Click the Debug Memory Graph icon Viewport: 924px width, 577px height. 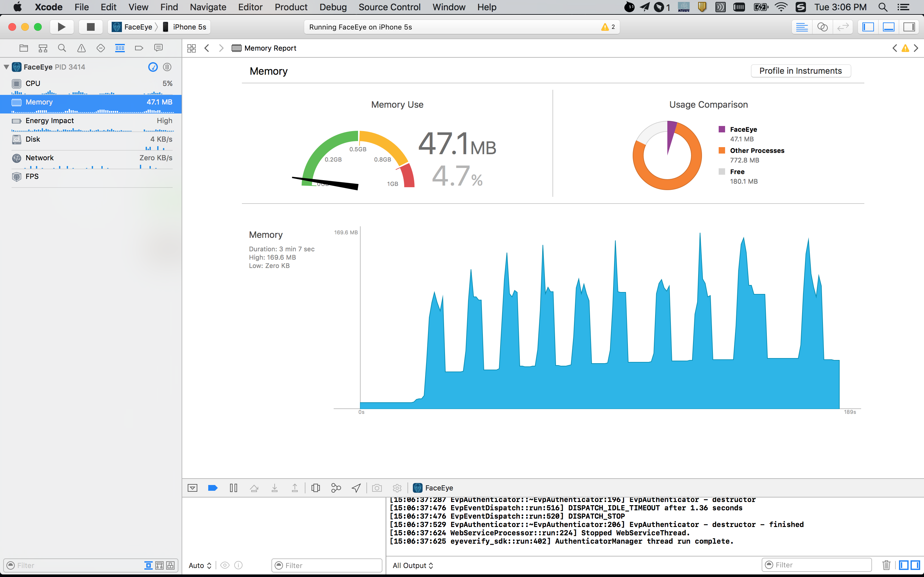[x=336, y=488]
